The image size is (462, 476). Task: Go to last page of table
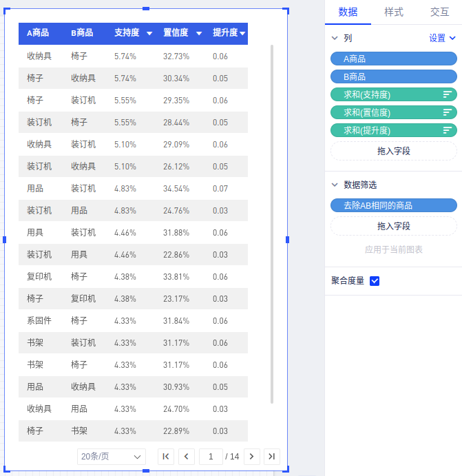point(272,456)
